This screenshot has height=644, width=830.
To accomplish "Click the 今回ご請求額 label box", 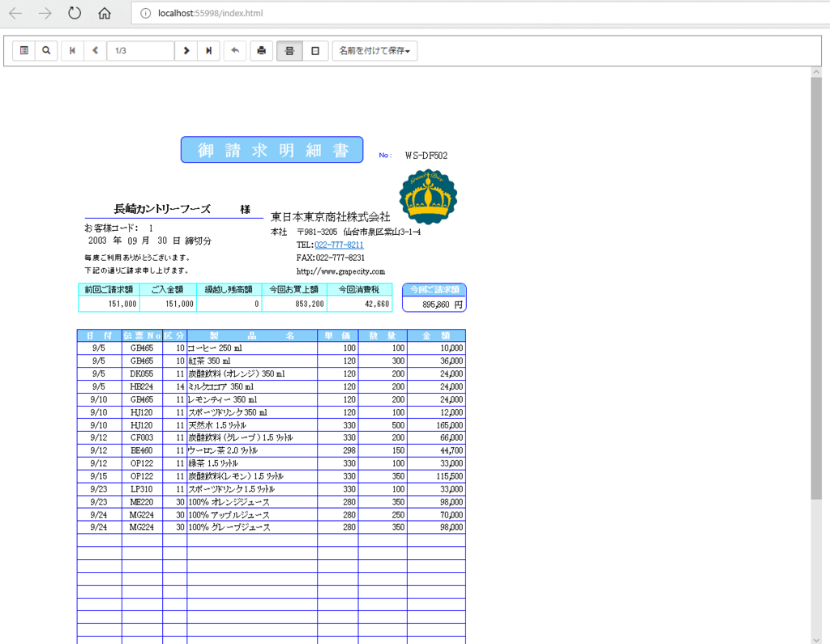I will click(x=434, y=289).
